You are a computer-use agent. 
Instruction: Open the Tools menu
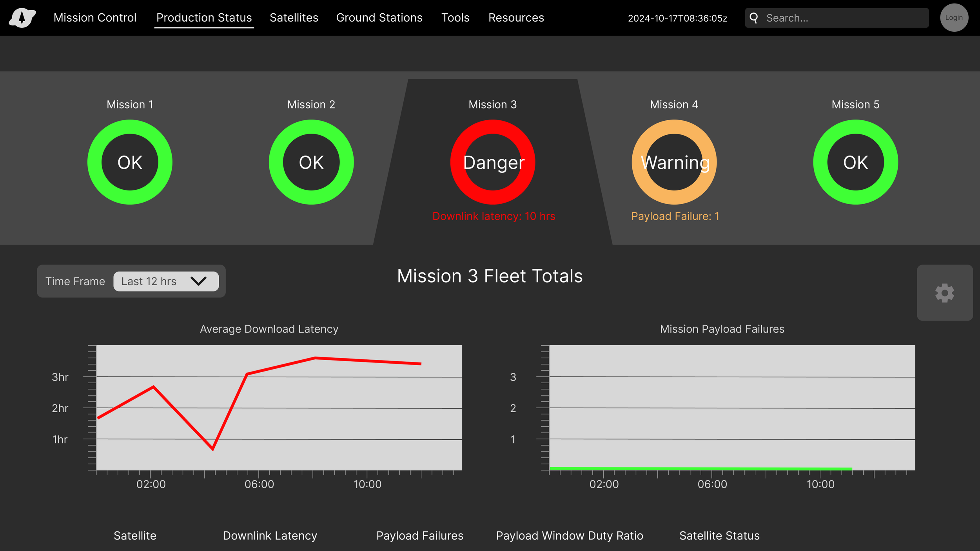tap(455, 18)
